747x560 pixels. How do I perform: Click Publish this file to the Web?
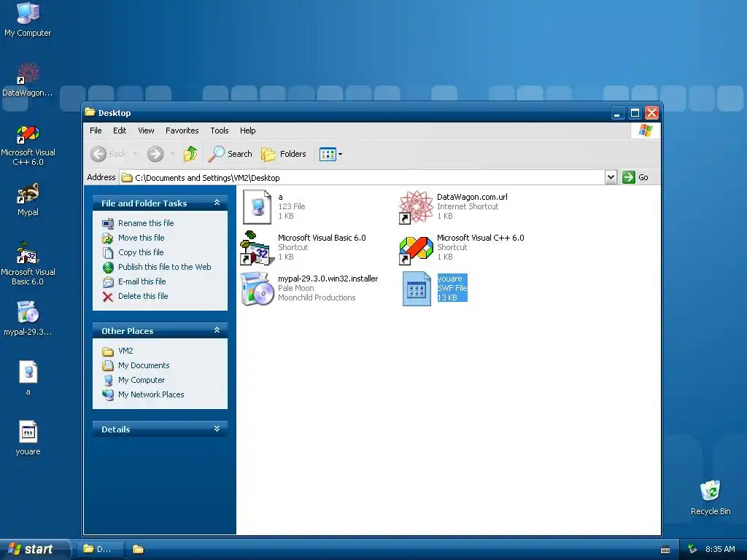pyautogui.click(x=164, y=267)
